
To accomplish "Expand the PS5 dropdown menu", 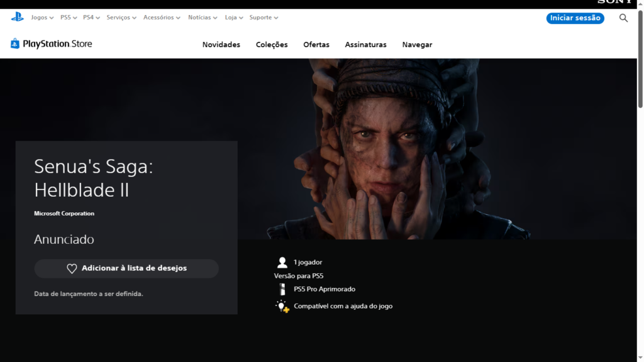I will pyautogui.click(x=69, y=18).
